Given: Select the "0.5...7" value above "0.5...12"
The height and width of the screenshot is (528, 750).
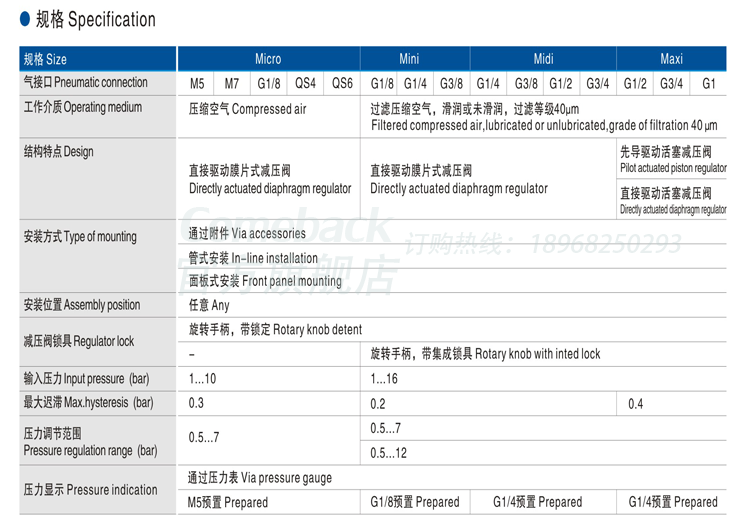Looking at the screenshot, I should click(386, 428).
